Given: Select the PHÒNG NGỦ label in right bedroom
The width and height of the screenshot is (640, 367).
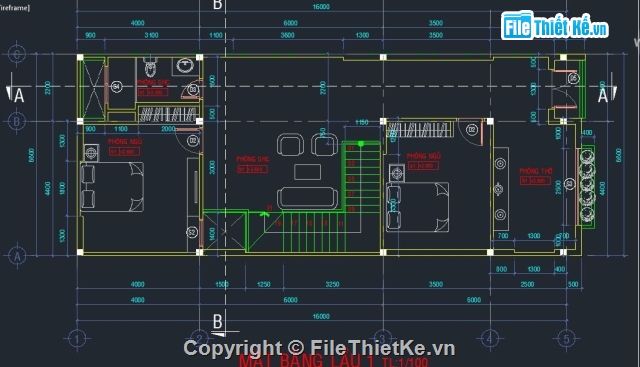Looking at the screenshot, I should (x=424, y=156).
